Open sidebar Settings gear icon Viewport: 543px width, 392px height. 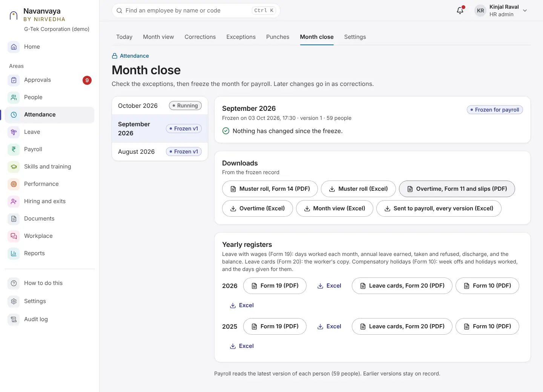click(x=14, y=301)
